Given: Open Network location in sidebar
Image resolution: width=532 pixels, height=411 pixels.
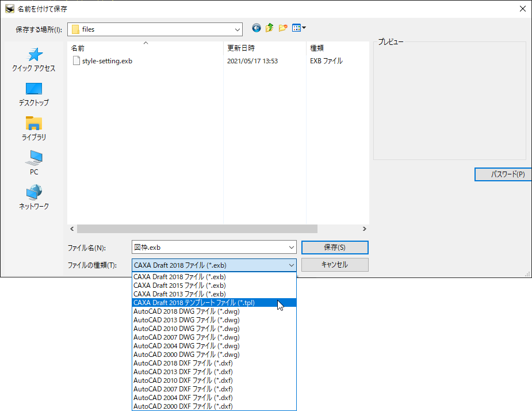Looking at the screenshot, I should (34, 198).
